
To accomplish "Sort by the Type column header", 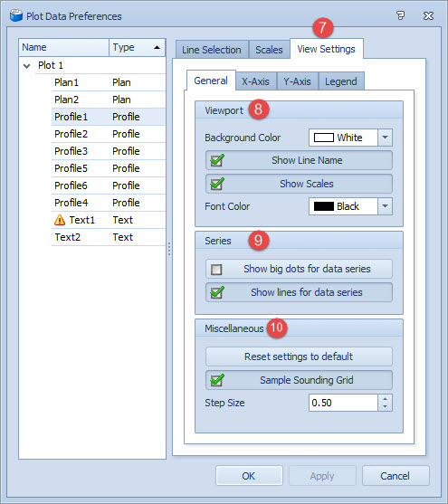I will click(x=137, y=48).
